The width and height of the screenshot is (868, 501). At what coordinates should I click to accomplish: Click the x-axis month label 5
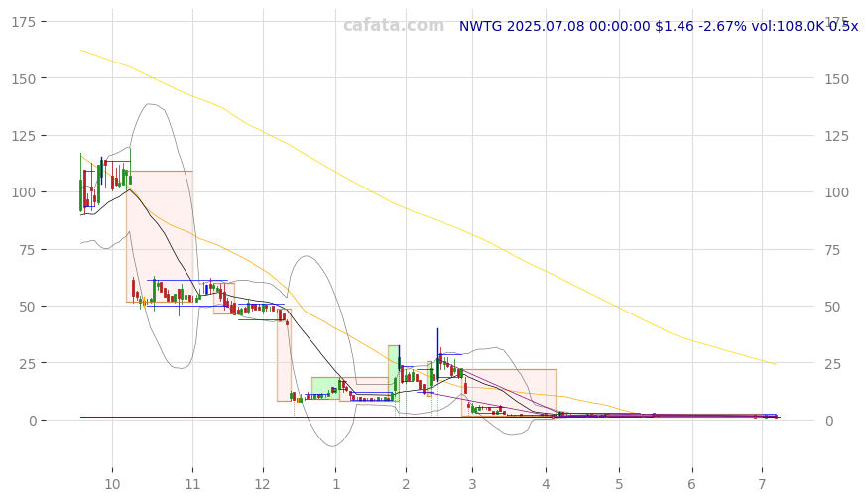[619, 484]
